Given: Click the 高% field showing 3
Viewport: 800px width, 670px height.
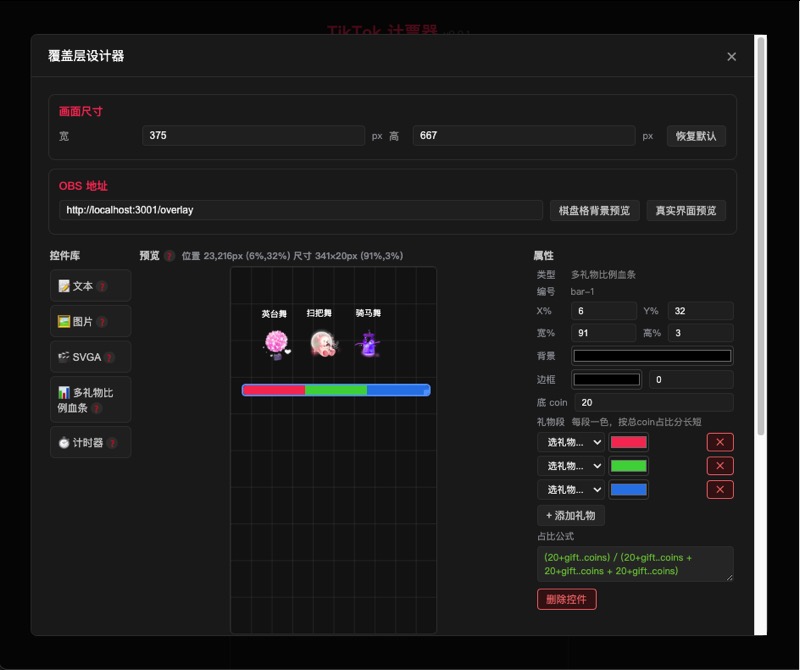Looking at the screenshot, I should pyautogui.click(x=700, y=333).
